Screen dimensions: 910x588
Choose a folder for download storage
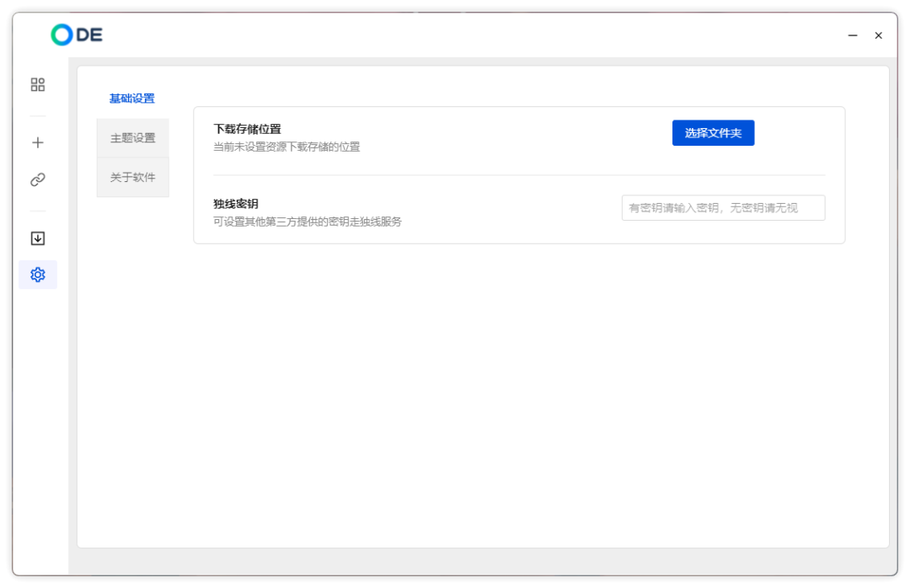713,132
